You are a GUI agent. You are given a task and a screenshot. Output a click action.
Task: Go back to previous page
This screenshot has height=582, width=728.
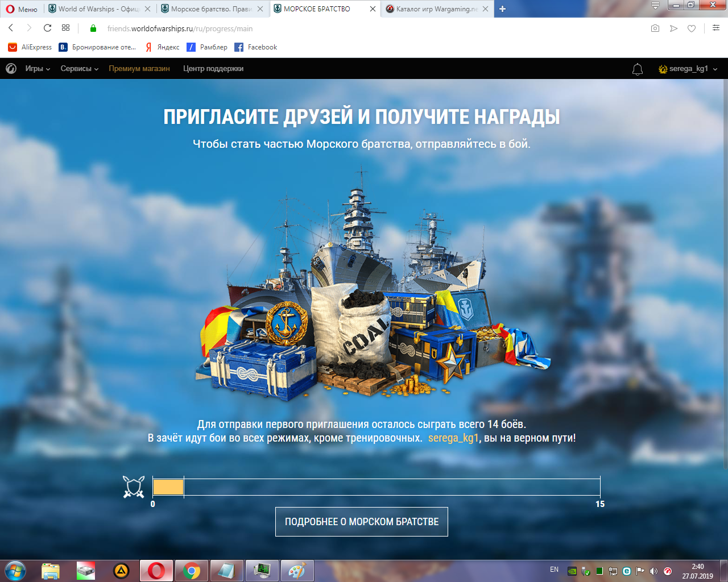point(11,28)
